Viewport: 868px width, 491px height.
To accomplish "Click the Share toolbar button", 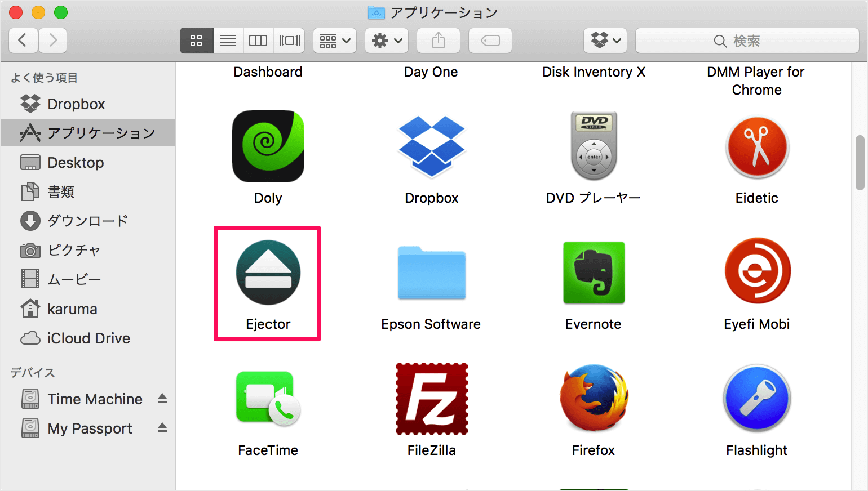I will (439, 41).
